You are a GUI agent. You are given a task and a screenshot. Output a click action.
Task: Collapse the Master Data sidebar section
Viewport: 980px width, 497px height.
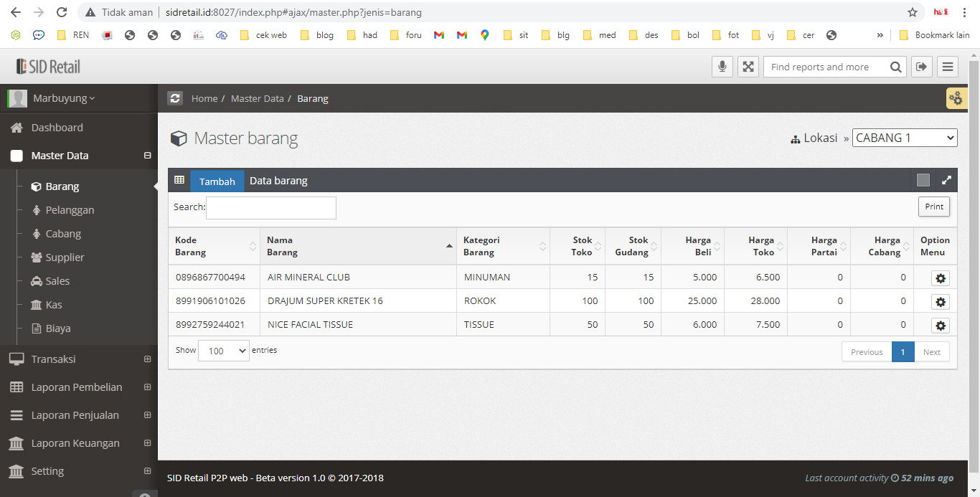147,156
